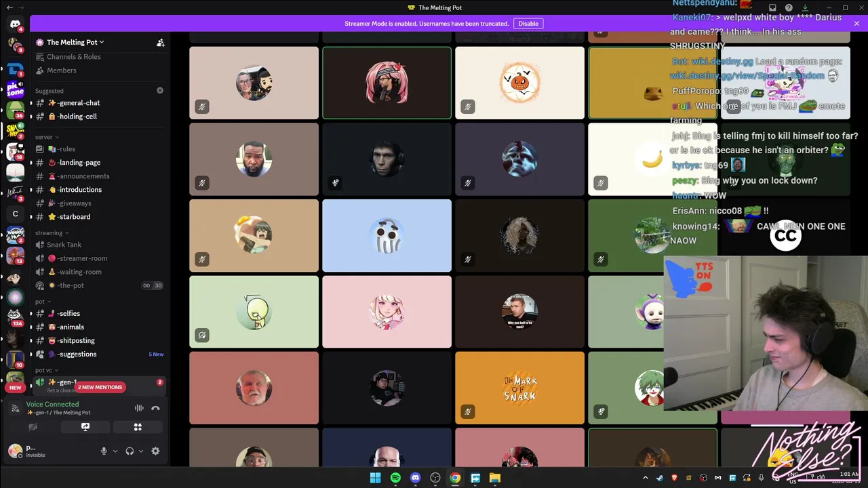Open Discord from the taskbar
The height and width of the screenshot is (488, 868).
click(416, 478)
